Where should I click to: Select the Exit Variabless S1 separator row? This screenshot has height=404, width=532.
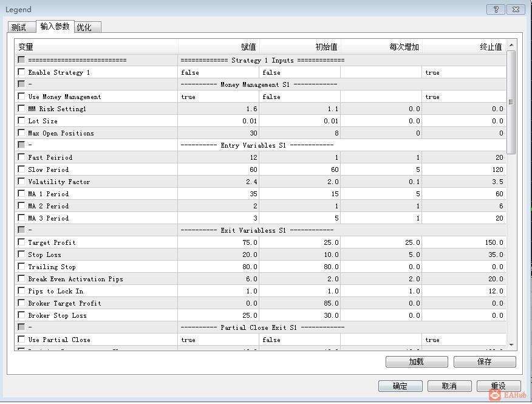point(261,230)
